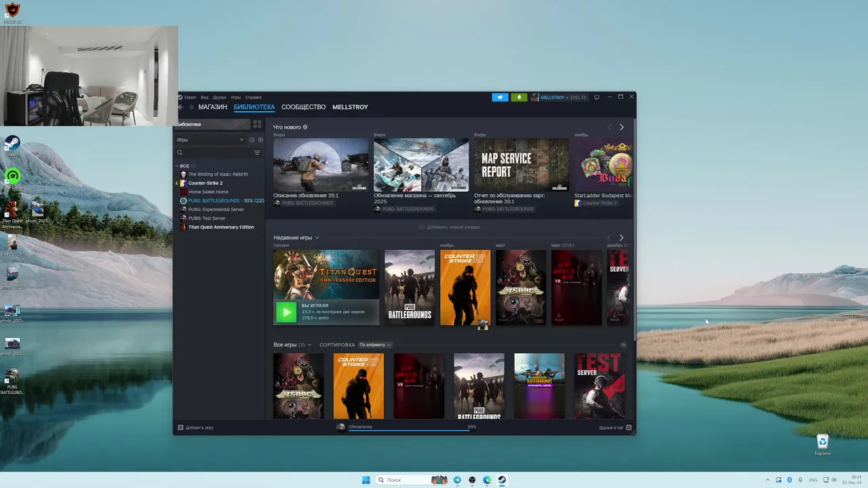The width and height of the screenshot is (868, 488).
Task: Open Counter-Strike 2 cover in recent games
Action: point(465,287)
